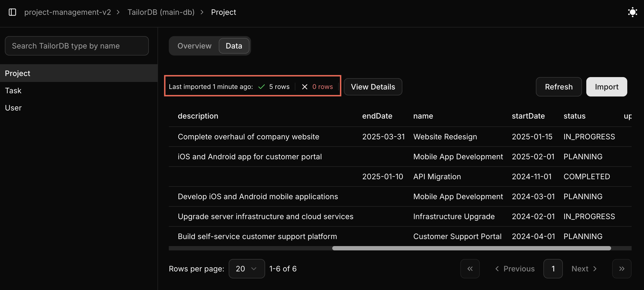Switch to the Data tab
The image size is (644, 290).
click(234, 46)
